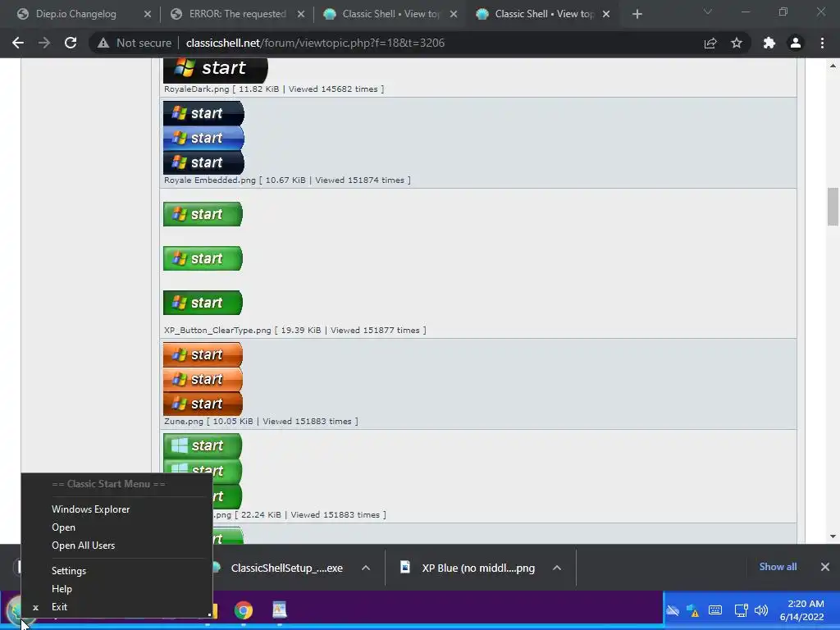Expand options for XP Blue png download
Image resolution: width=840 pixels, height=630 pixels.
tap(557, 568)
